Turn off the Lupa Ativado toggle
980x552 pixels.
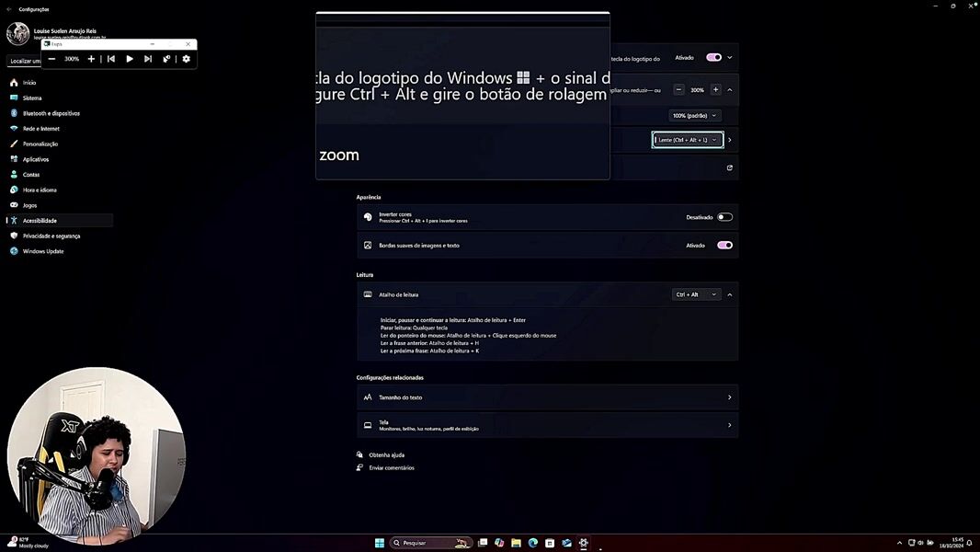coord(713,57)
